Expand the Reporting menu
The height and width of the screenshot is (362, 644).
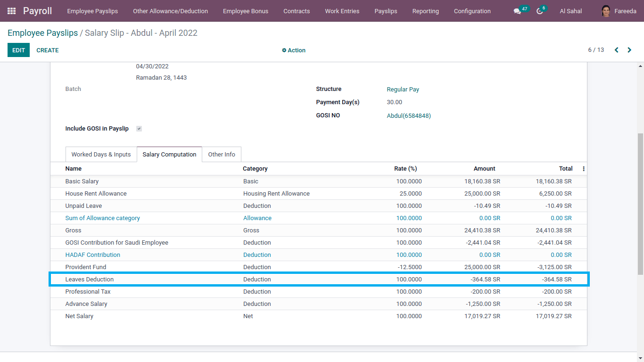click(x=425, y=11)
